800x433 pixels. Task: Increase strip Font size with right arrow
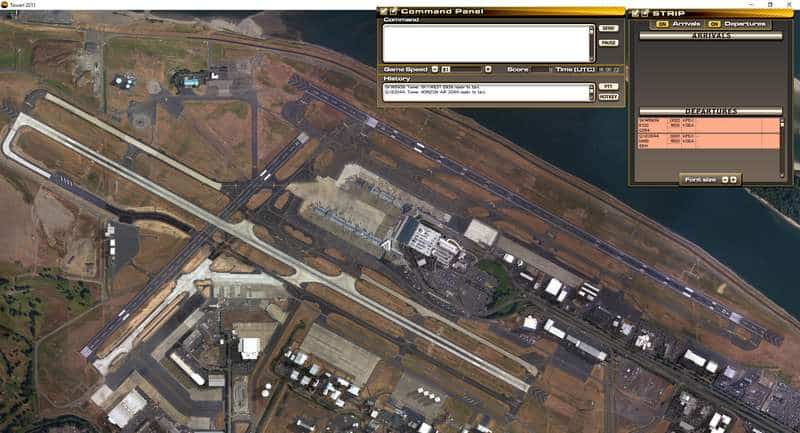[734, 179]
